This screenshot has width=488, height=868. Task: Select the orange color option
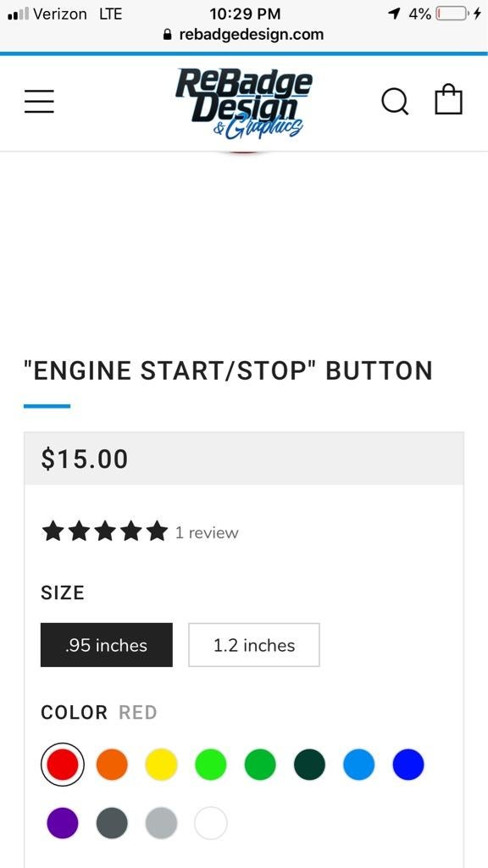coord(112,764)
